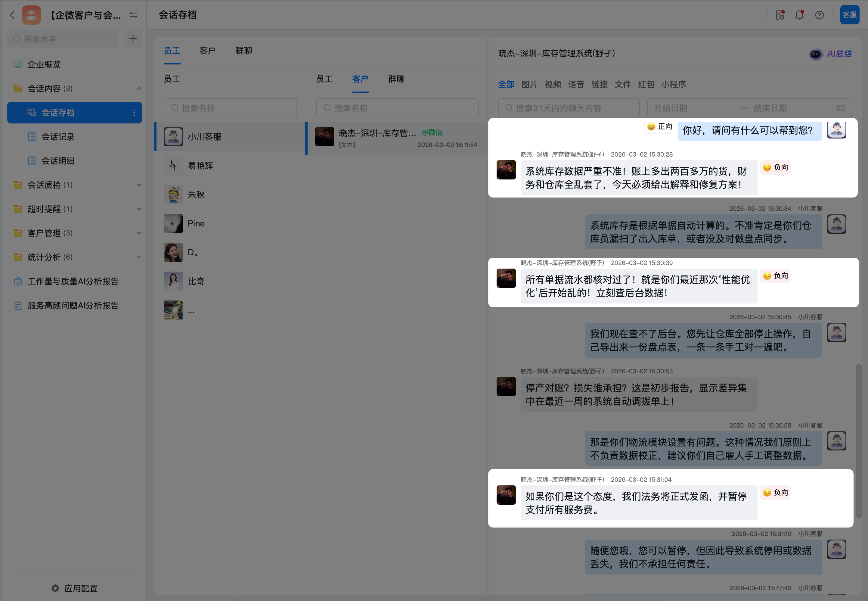Select the 图片 message filter tab
The image size is (868, 601).
click(x=529, y=84)
